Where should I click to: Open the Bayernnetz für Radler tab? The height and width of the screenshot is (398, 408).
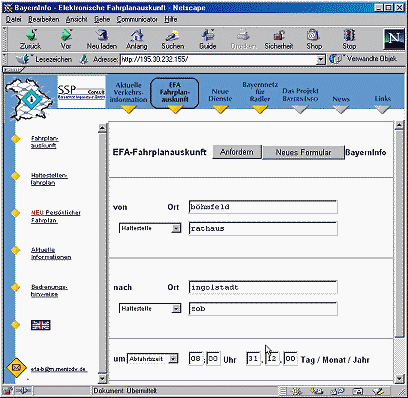(260, 92)
